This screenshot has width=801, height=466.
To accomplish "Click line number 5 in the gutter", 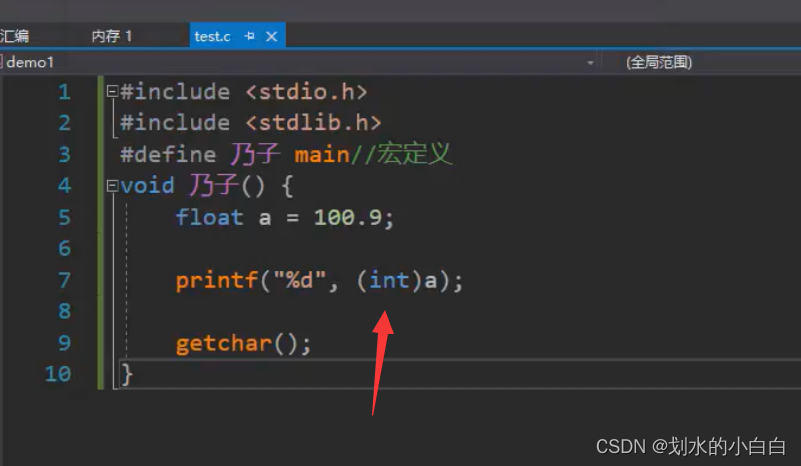I will click(x=64, y=218).
